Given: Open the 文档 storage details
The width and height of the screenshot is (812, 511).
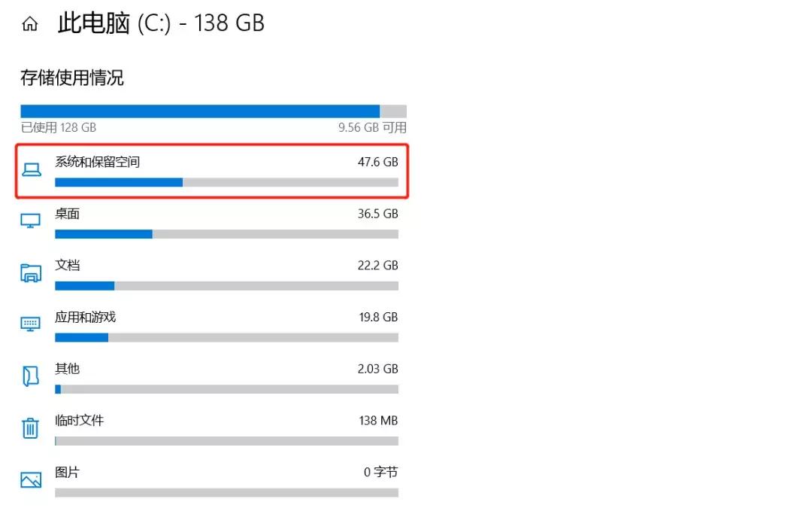Looking at the screenshot, I should [68, 266].
